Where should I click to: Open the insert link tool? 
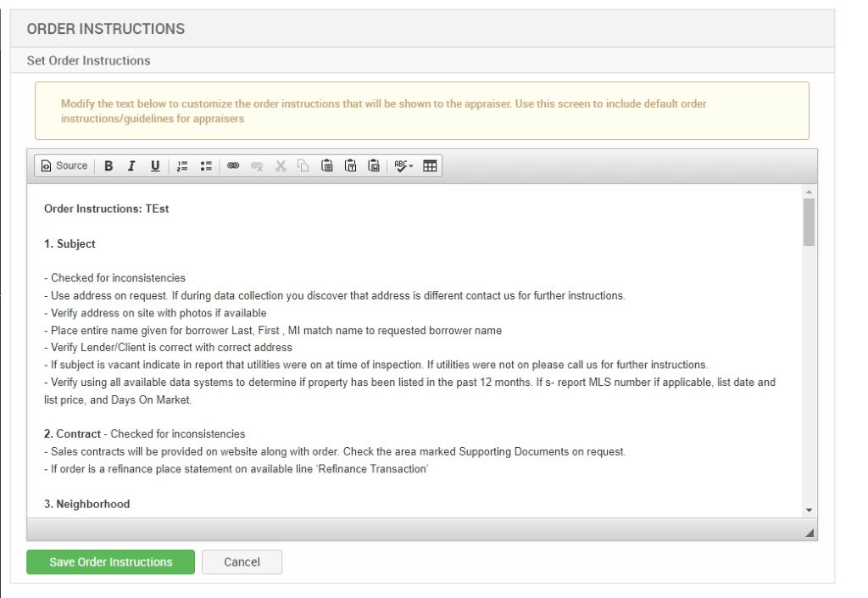pos(234,165)
